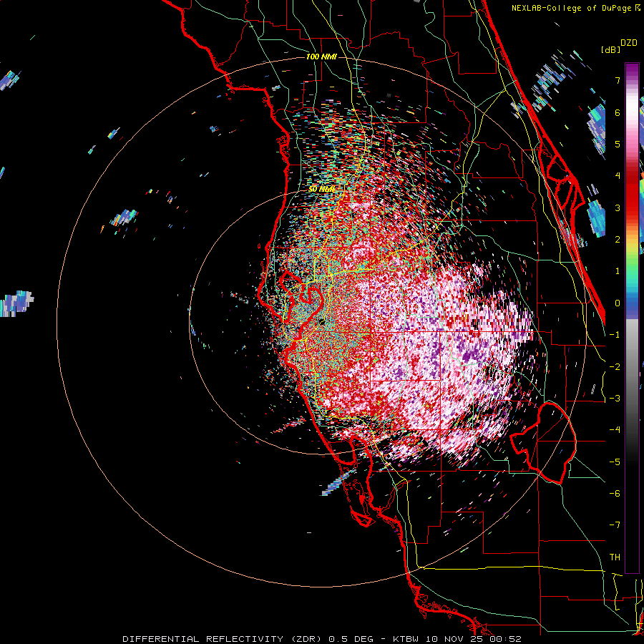Click the 7 value on color scale
The width and height of the screenshot is (644, 644).
pos(618,80)
